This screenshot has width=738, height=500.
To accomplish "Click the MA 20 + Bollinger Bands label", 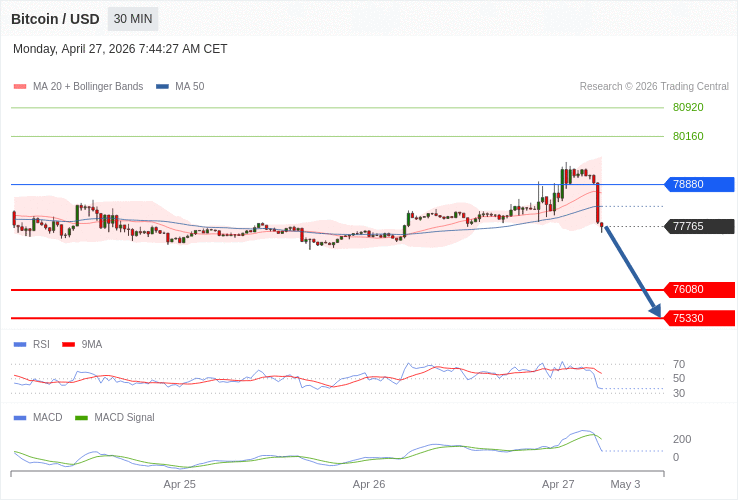I will [x=88, y=87].
